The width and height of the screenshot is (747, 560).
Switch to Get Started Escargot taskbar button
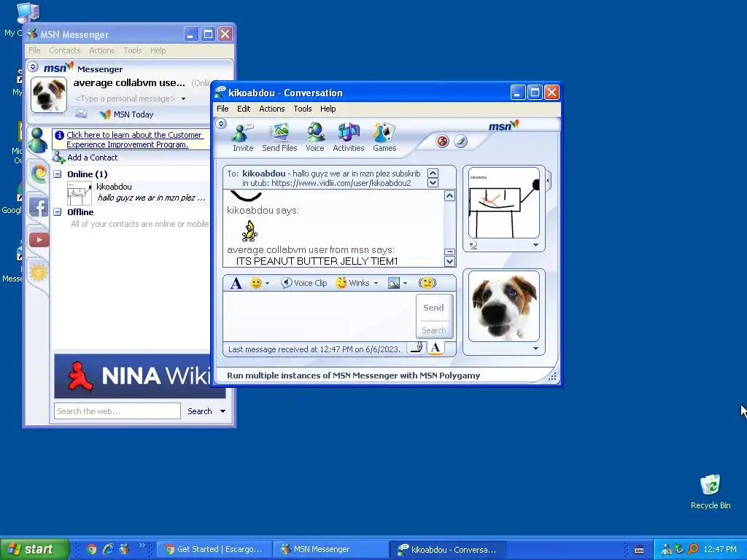pos(214,549)
